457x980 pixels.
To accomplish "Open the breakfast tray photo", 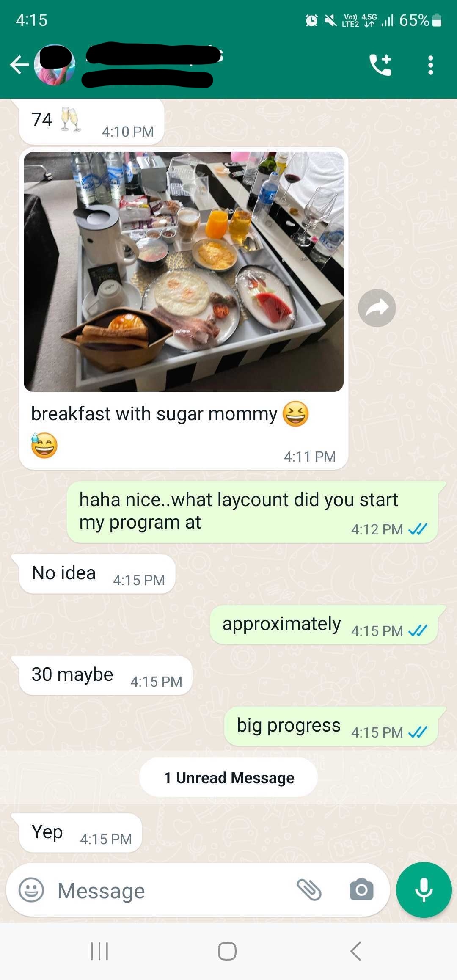I will pyautogui.click(x=184, y=272).
